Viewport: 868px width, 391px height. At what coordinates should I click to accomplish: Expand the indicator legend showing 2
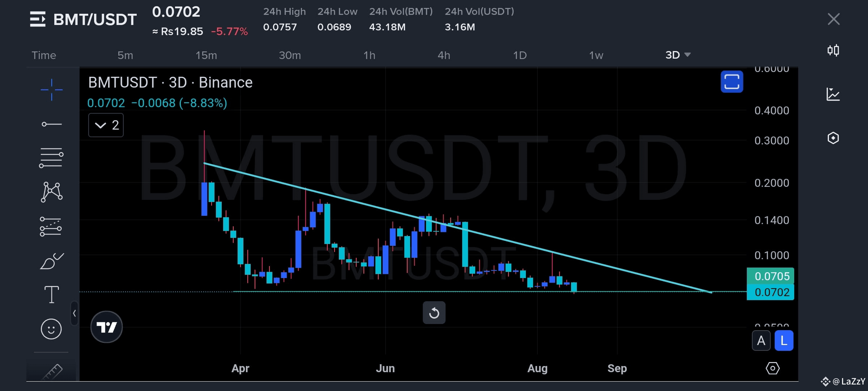(x=106, y=125)
